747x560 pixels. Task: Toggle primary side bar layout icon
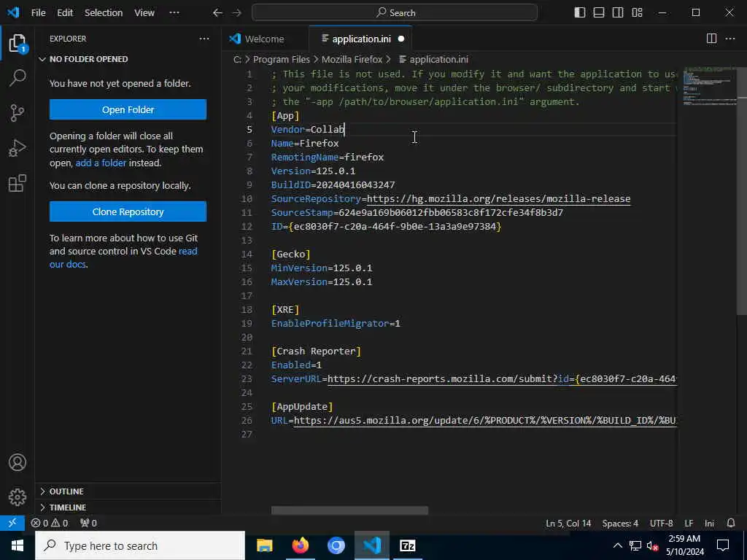click(x=580, y=13)
